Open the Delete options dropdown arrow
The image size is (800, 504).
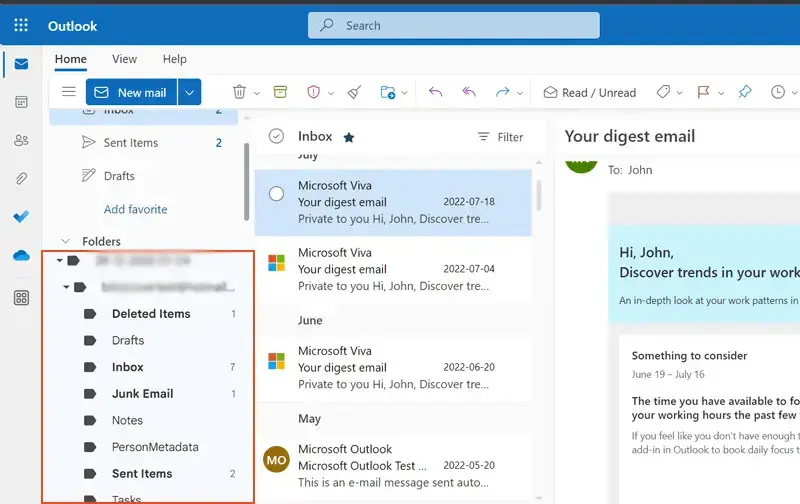[257, 93]
